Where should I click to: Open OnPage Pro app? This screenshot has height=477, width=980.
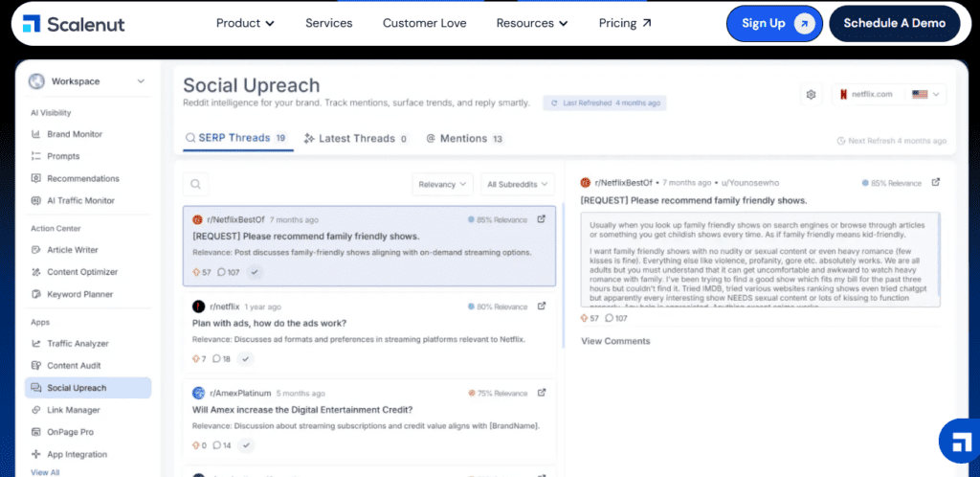(x=70, y=432)
